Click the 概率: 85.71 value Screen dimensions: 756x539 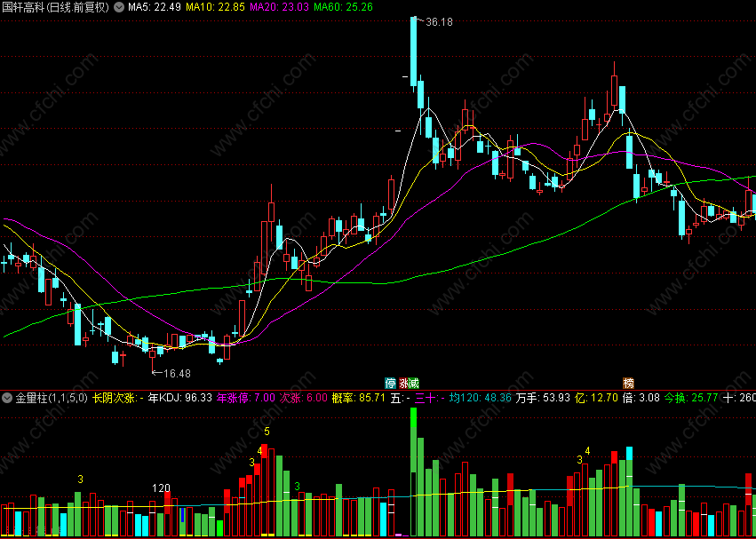tap(359, 398)
